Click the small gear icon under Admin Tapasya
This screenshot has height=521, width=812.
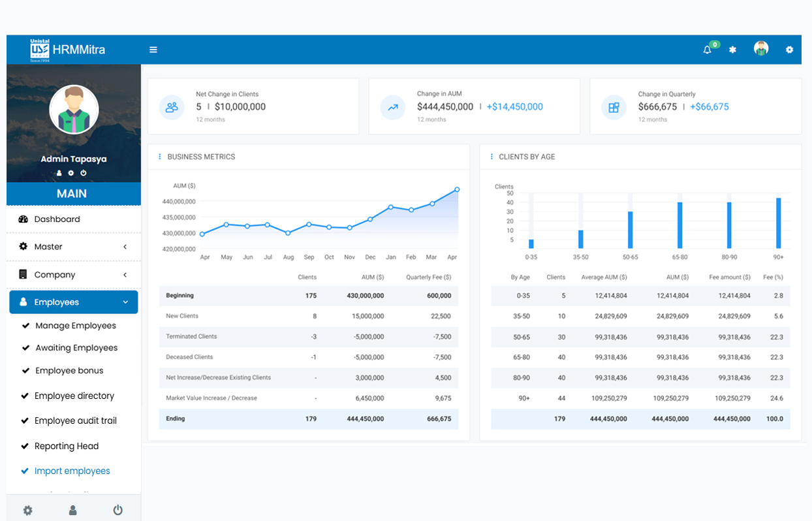(71, 173)
